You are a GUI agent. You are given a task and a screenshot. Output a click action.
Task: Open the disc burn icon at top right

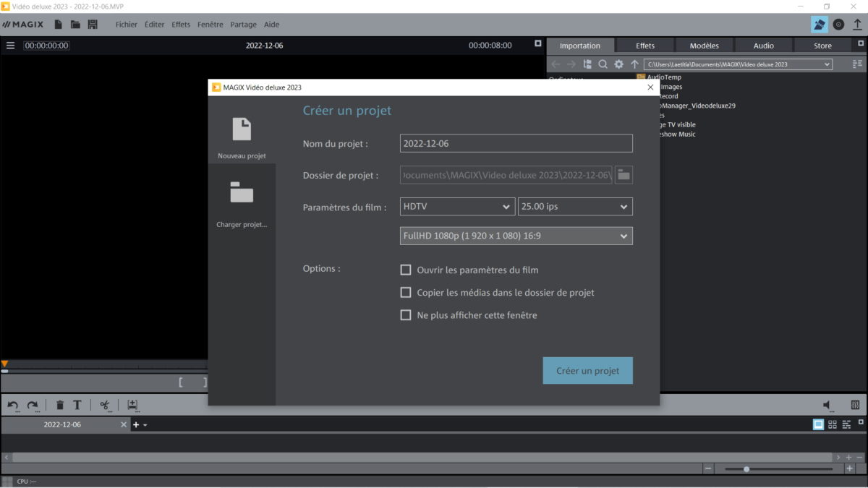pos(838,25)
